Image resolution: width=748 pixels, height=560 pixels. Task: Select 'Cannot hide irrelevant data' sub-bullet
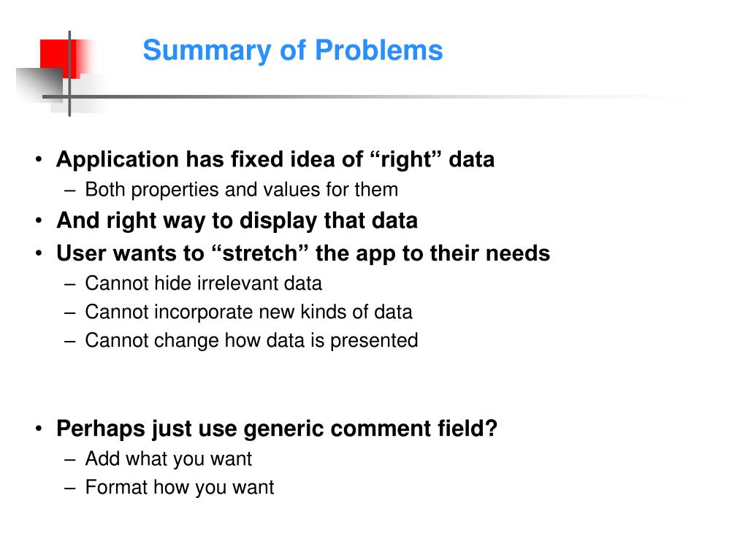(204, 283)
